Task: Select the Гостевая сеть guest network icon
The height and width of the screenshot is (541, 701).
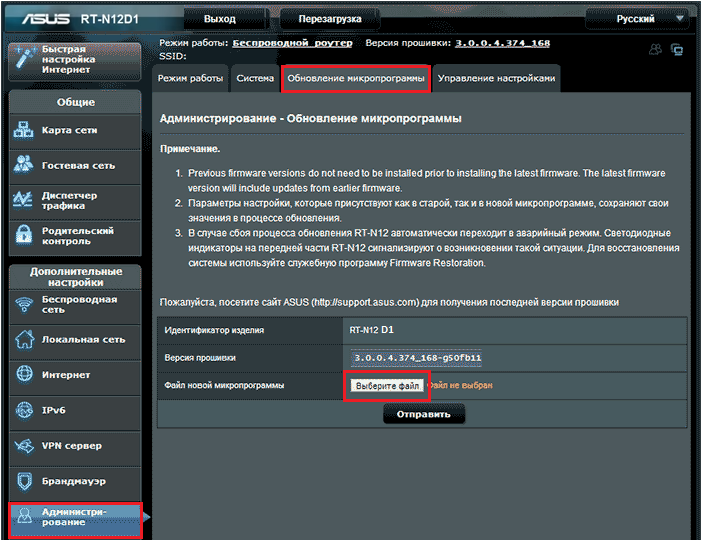Action: pos(25,165)
